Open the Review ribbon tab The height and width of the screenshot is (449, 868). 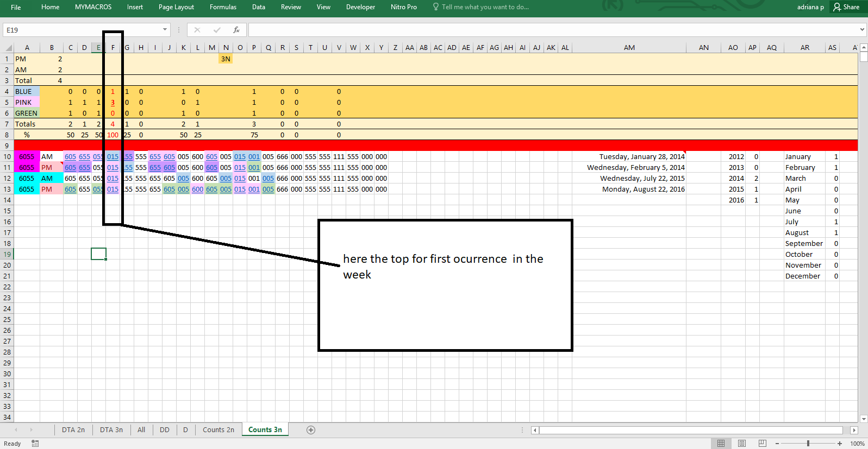coord(291,7)
